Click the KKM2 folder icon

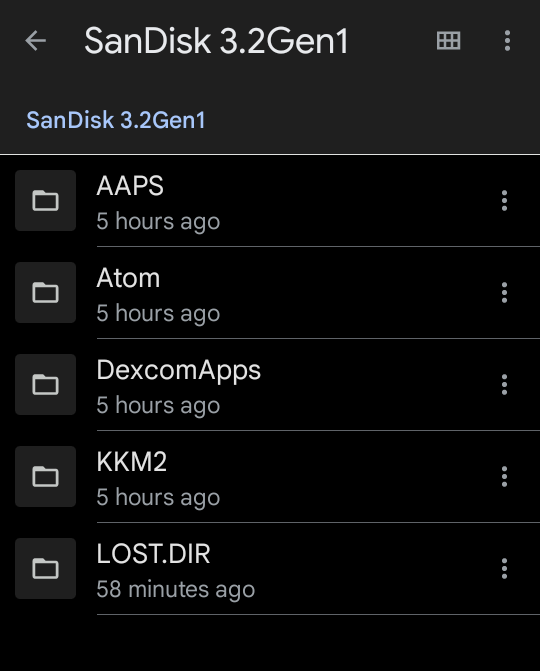[45, 477]
